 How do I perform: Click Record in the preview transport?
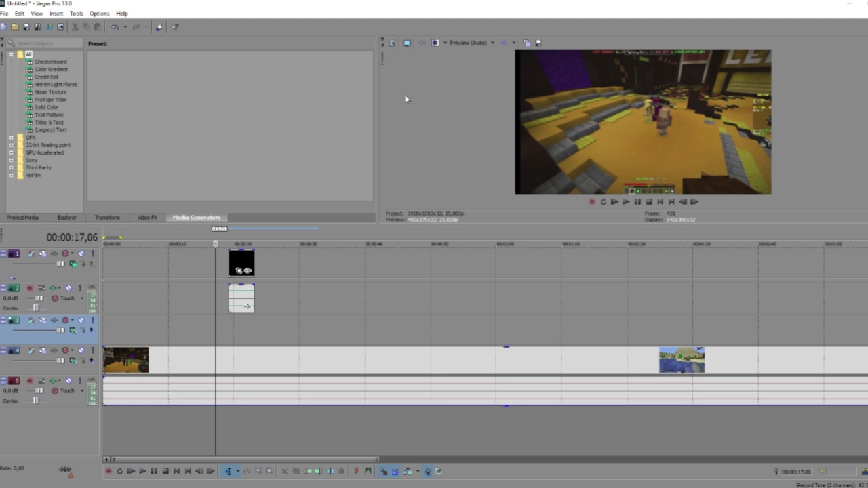click(x=592, y=201)
